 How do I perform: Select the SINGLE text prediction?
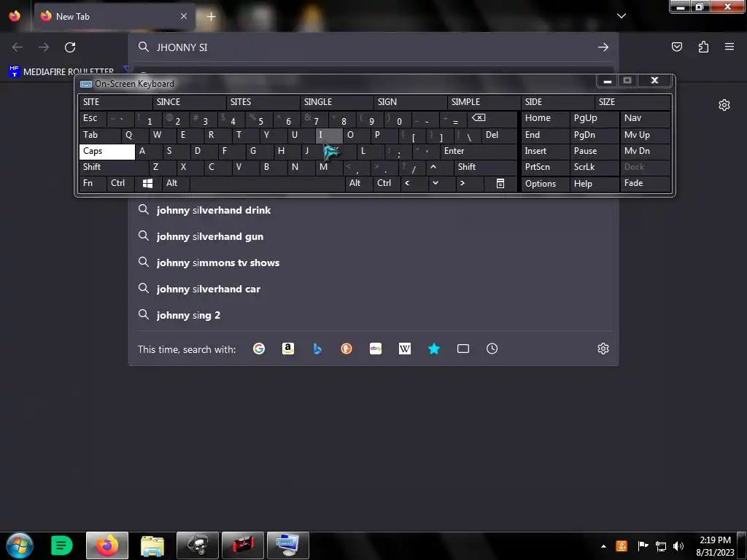pyautogui.click(x=336, y=102)
